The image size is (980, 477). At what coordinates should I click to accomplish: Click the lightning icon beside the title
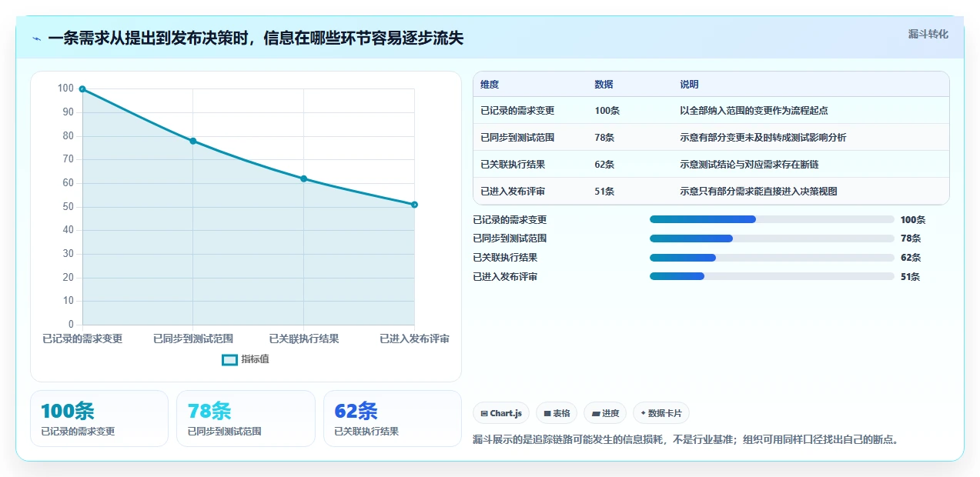click(x=37, y=38)
